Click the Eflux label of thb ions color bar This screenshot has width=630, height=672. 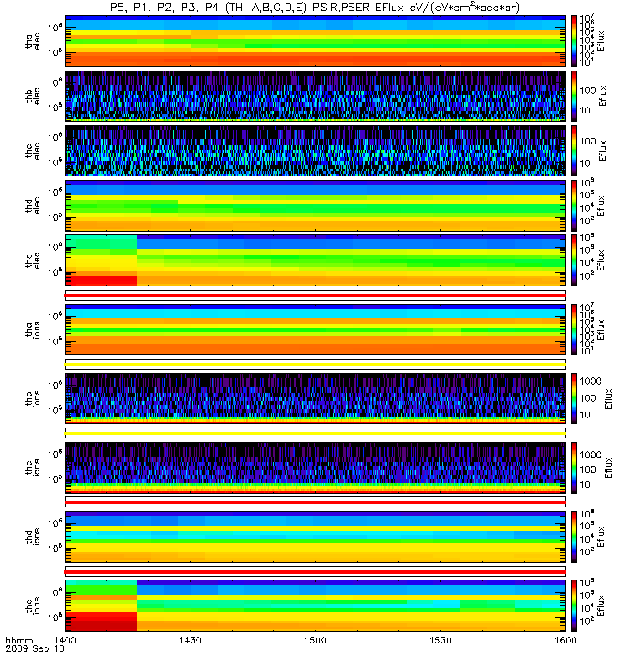pyautogui.click(x=608, y=398)
